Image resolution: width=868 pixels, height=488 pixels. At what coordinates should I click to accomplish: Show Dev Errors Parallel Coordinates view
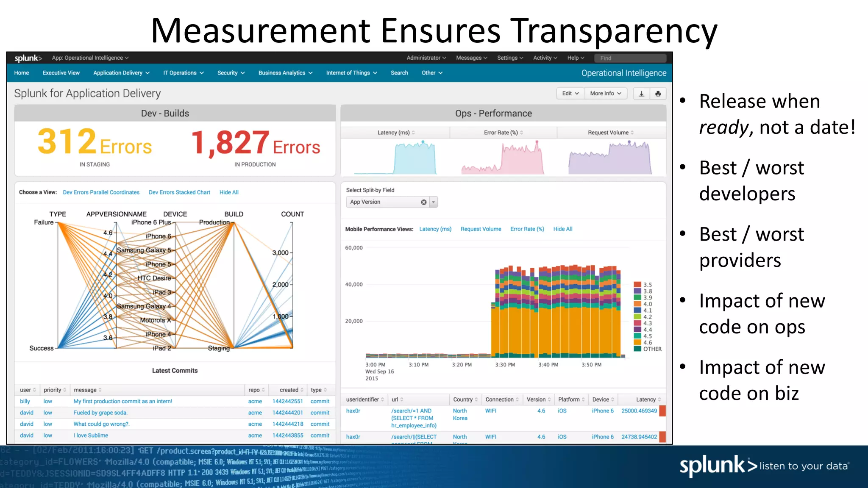pyautogui.click(x=101, y=192)
